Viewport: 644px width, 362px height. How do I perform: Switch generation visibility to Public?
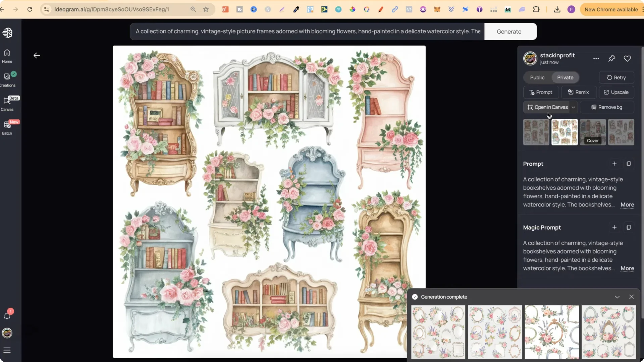pos(537,77)
